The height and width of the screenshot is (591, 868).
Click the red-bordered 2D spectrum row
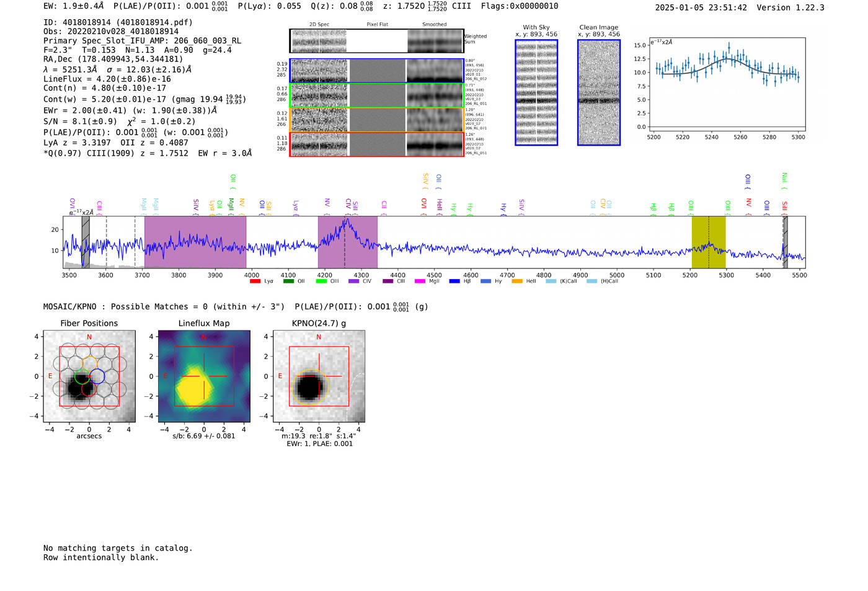click(377, 144)
